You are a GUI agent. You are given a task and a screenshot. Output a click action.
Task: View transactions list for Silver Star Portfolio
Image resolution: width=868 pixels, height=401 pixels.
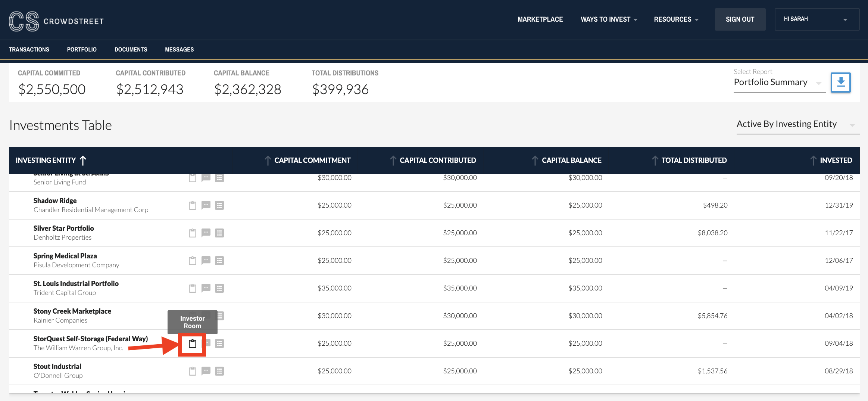(219, 233)
